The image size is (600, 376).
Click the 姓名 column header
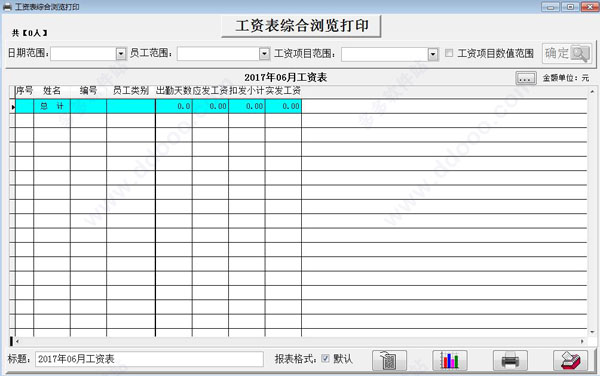tap(52, 91)
